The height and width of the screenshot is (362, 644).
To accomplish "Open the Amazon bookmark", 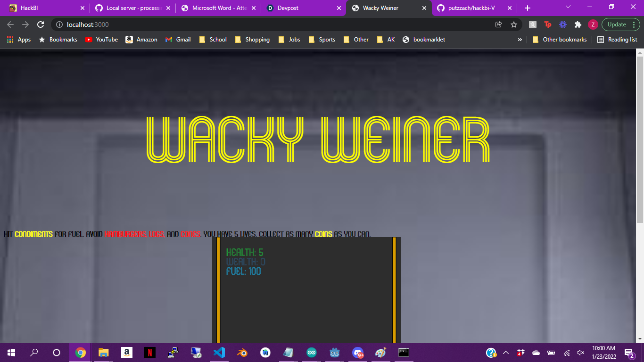I will (x=141, y=40).
